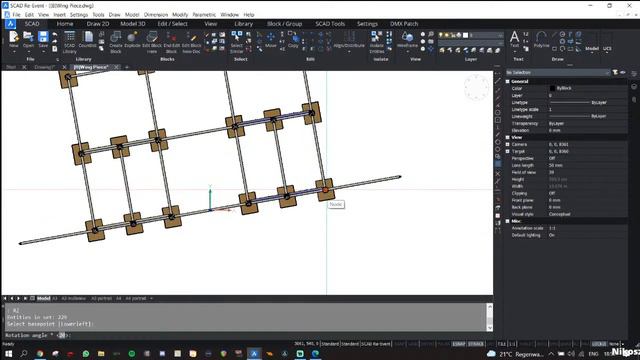
Task: Open WhatsApp from the taskbar
Action: pyautogui.click(x=86, y=353)
